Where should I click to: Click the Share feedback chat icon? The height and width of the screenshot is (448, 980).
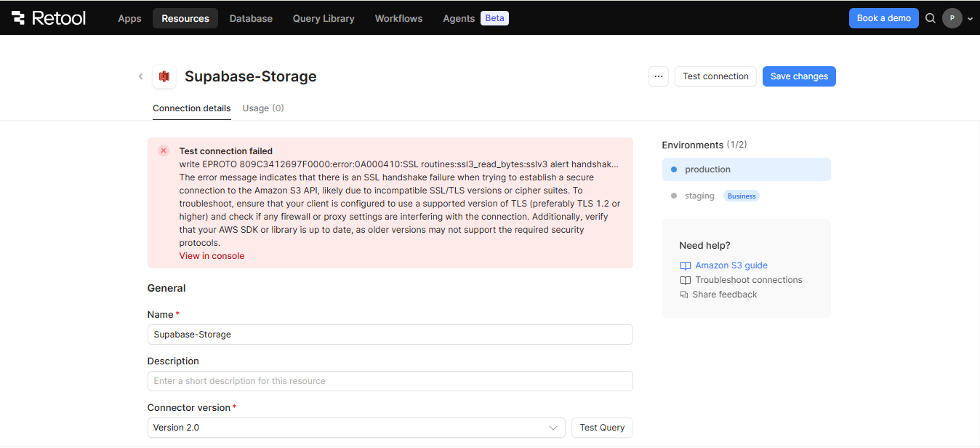(x=684, y=295)
